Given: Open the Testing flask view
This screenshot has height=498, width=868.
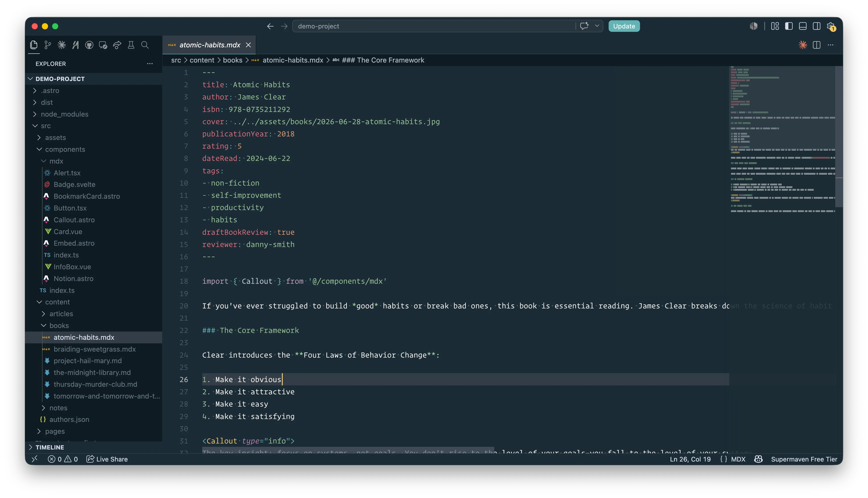Looking at the screenshot, I should pos(131,45).
